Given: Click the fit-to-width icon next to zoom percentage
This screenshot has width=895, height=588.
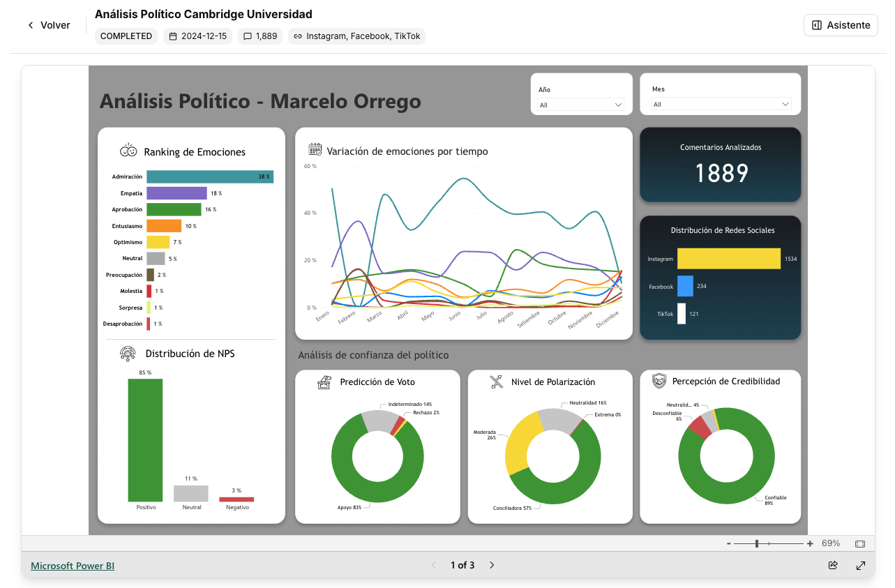Looking at the screenshot, I should click(x=861, y=543).
